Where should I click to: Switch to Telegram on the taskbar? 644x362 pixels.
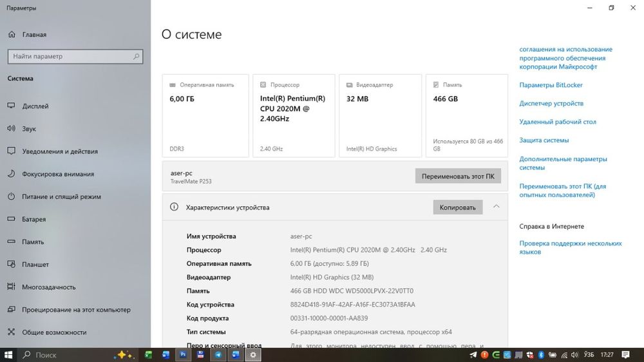218,355
